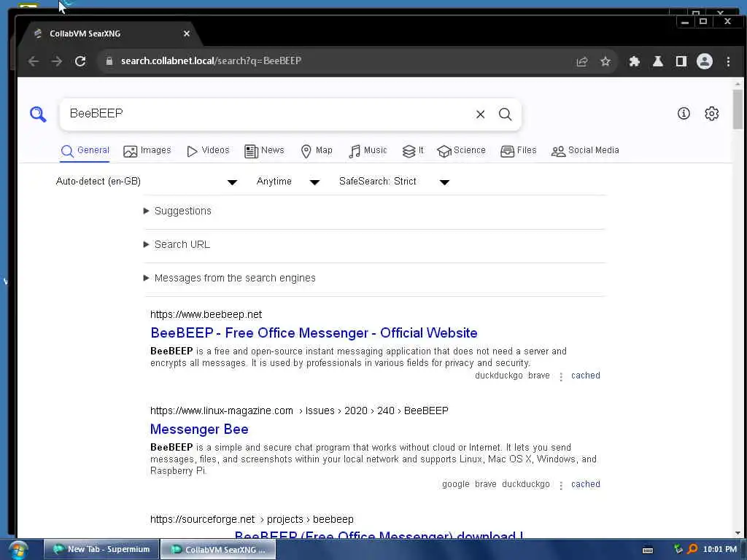Image resolution: width=747 pixels, height=560 pixels.
Task: Submit search with the magnifier button
Action: pos(505,114)
